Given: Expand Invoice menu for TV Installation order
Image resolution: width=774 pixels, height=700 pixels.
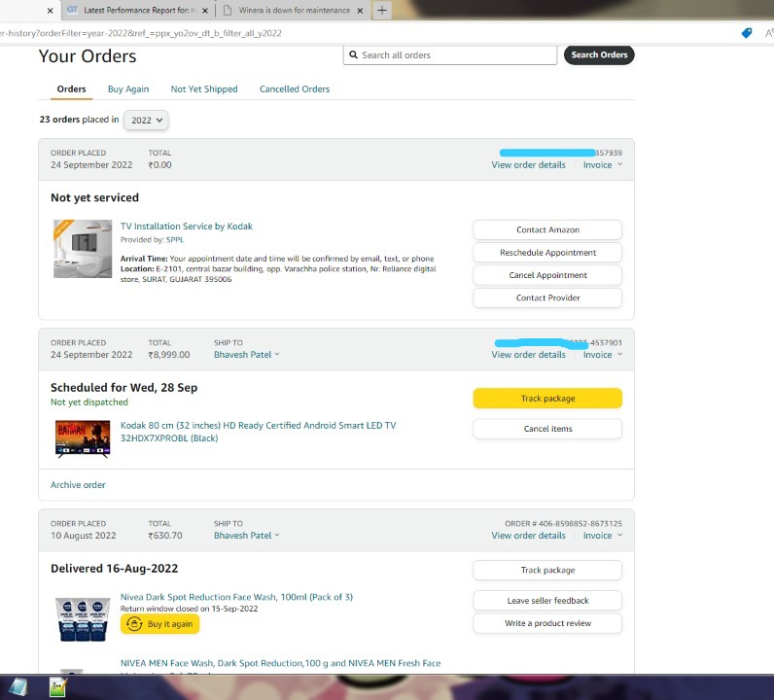Looking at the screenshot, I should tap(602, 165).
